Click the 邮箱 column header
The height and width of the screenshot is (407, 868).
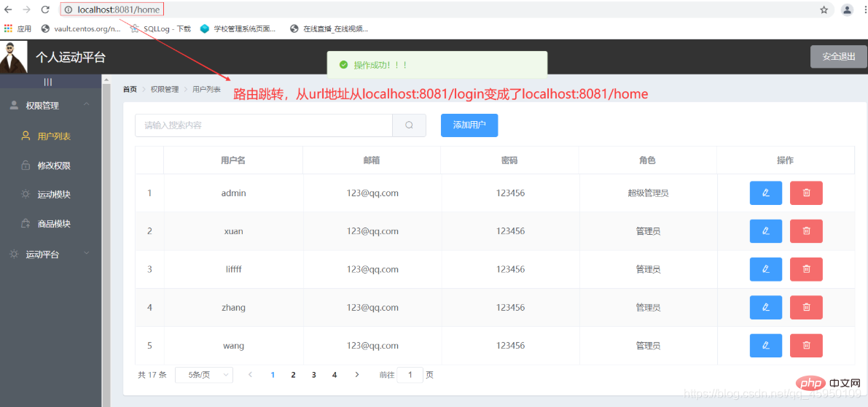pyautogui.click(x=372, y=160)
